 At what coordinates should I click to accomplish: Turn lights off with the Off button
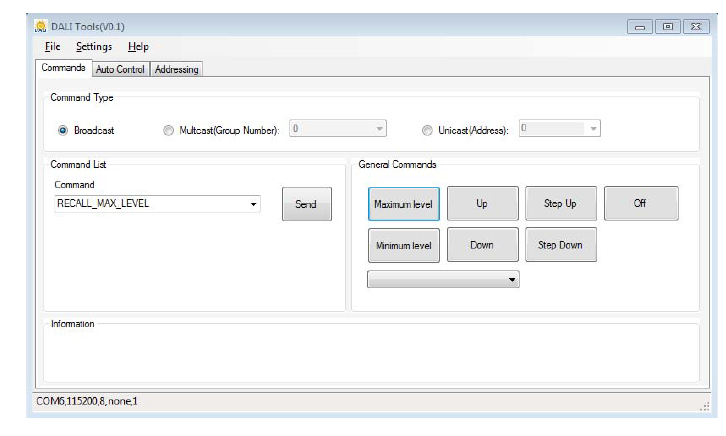[x=640, y=204]
